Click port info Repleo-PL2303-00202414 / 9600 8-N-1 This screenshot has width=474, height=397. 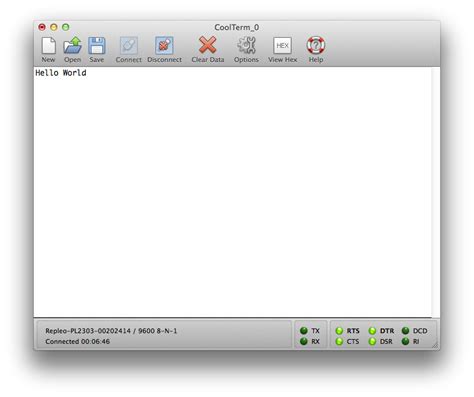[111, 331]
